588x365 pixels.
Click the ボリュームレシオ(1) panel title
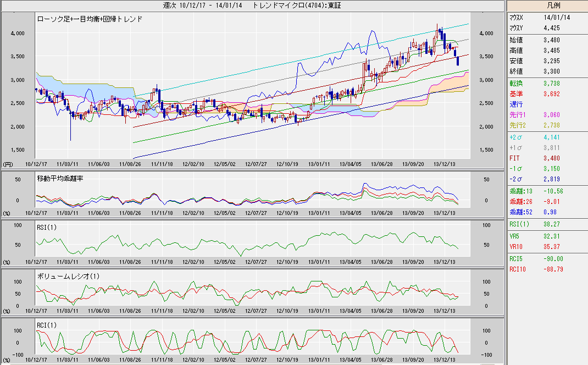(65, 275)
